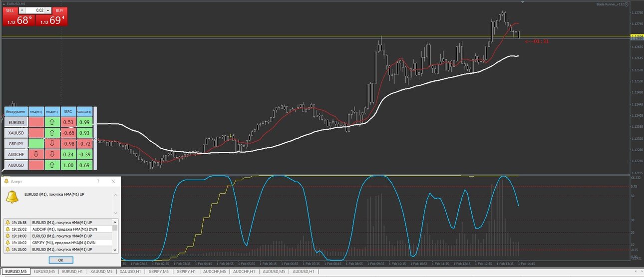The height and width of the screenshot is (277, 644).
Task: Click the AUDUSD SSRC value 1.00
Action: pos(68,165)
